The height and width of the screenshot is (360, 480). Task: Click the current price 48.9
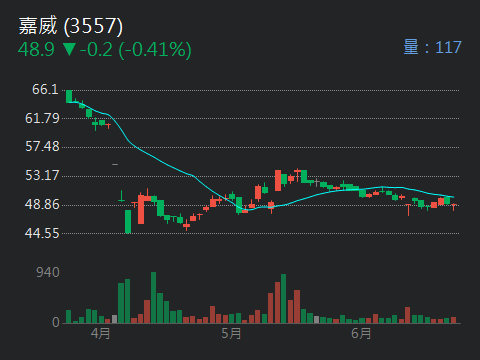pos(36,50)
